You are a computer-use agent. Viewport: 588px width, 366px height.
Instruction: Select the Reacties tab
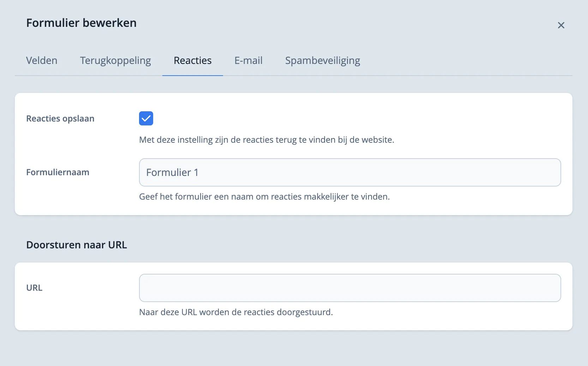pyautogui.click(x=192, y=60)
